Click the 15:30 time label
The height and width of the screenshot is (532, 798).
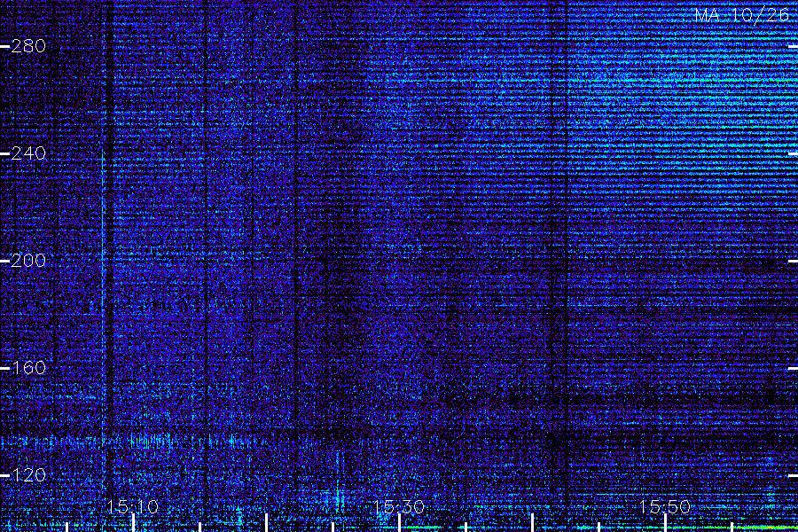point(398,506)
